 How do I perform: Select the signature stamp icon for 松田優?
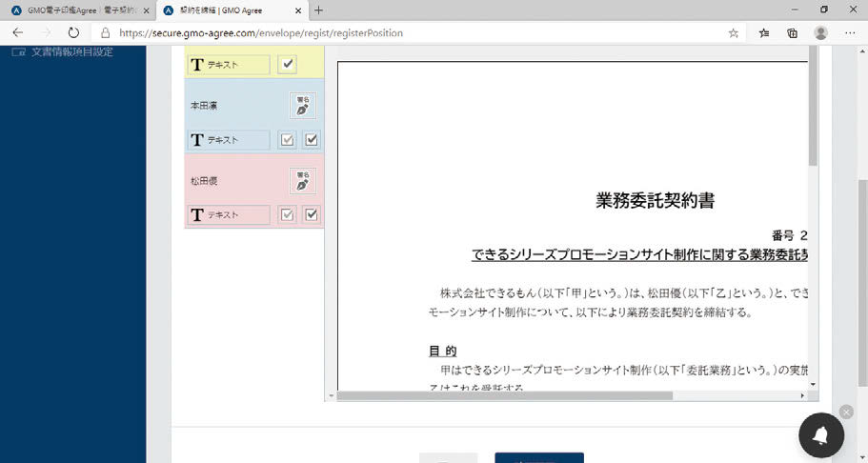click(x=303, y=181)
